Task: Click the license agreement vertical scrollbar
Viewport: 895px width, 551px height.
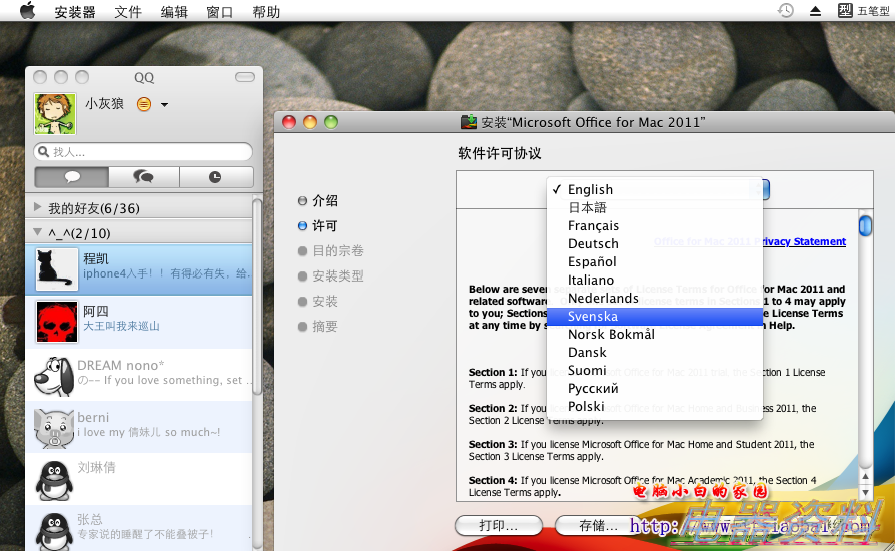Action: coord(865,350)
